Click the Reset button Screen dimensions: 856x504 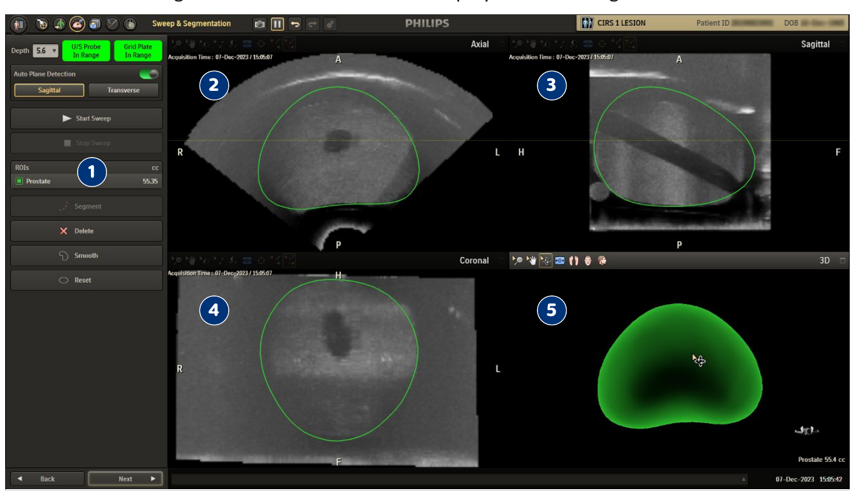[86, 280]
